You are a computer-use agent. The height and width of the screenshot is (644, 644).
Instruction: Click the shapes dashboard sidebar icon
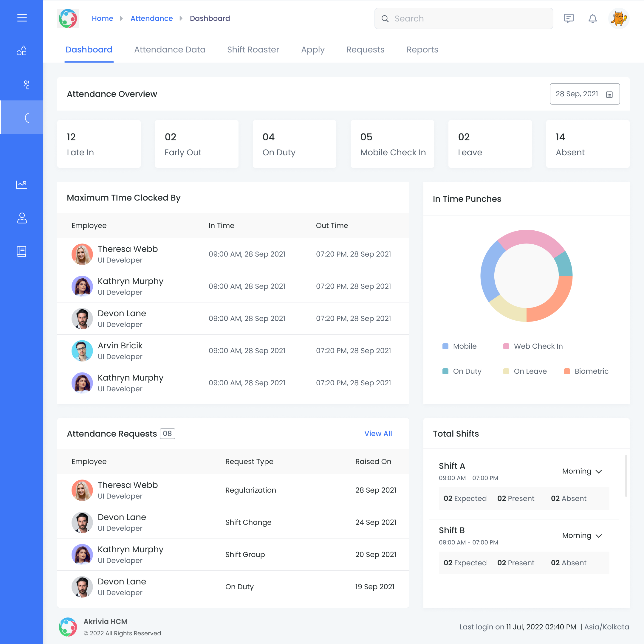[22, 51]
